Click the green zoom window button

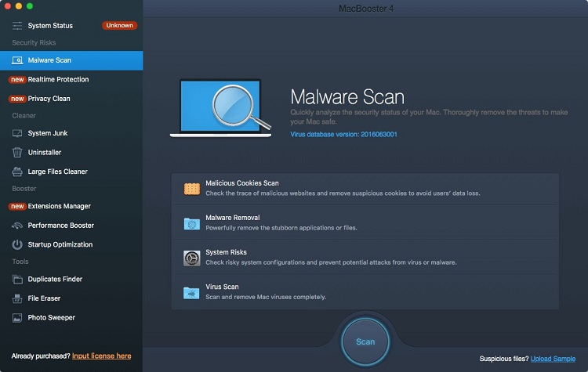(x=30, y=6)
